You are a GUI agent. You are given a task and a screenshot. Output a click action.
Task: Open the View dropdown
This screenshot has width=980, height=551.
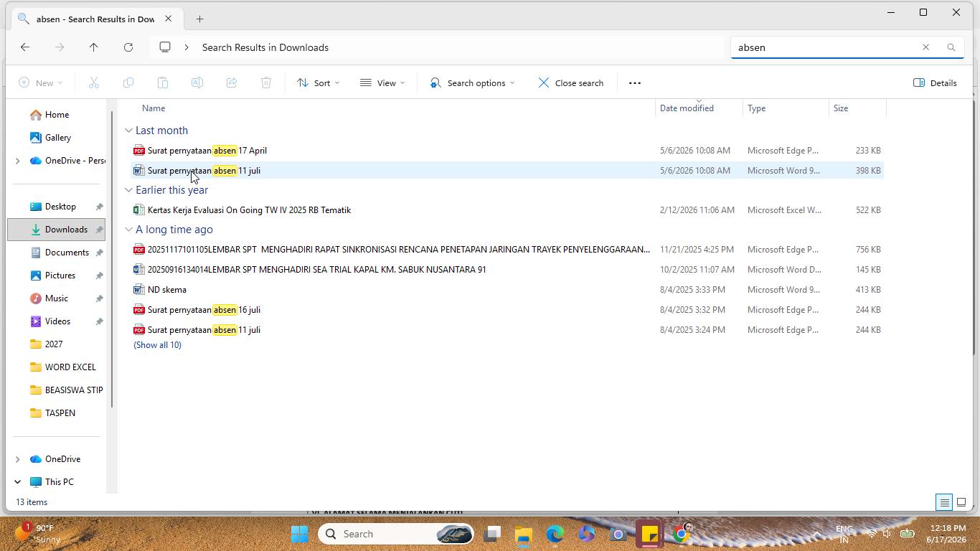click(382, 83)
